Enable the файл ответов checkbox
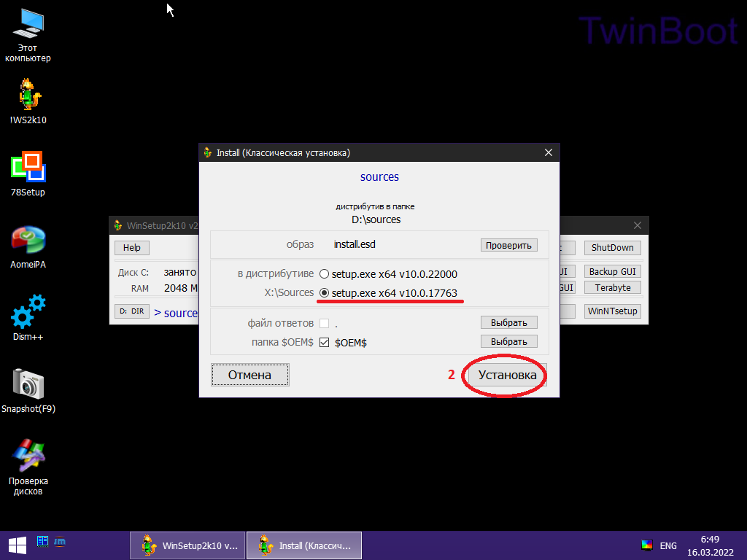The image size is (747, 560). pos(324,323)
